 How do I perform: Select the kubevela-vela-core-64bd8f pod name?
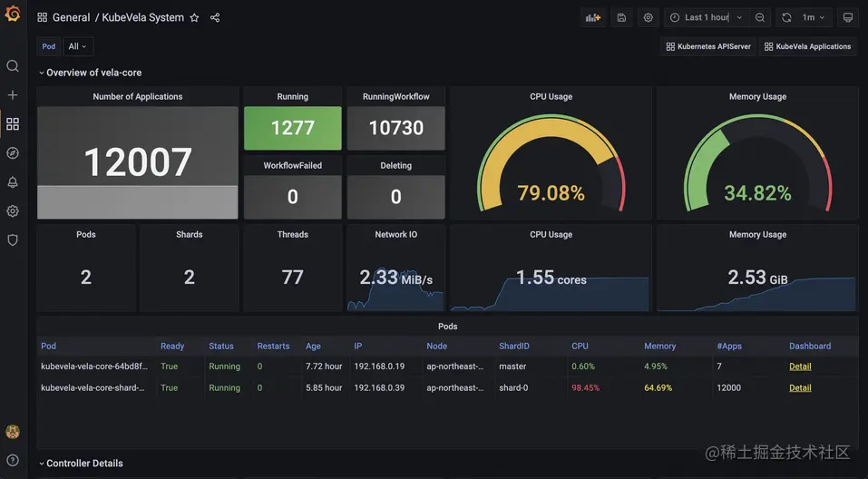(x=94, y=367)
